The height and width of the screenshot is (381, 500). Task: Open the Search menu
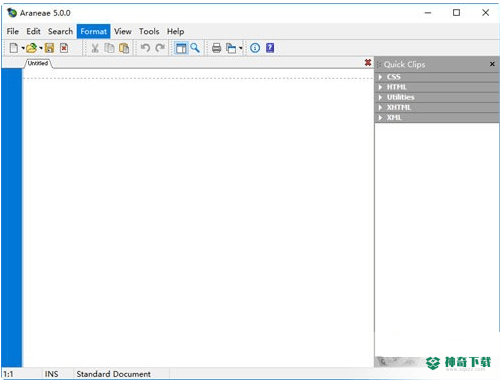click(60, 31)
